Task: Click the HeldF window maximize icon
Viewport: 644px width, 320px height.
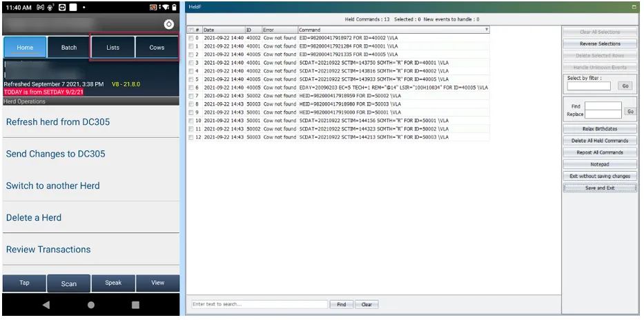Action: coord(634,7)
